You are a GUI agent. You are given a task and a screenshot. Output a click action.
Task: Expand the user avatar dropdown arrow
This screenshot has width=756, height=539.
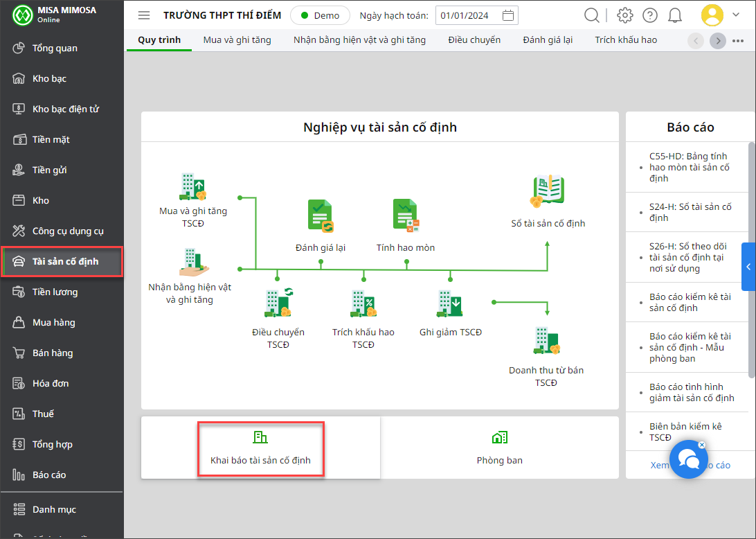736,15
